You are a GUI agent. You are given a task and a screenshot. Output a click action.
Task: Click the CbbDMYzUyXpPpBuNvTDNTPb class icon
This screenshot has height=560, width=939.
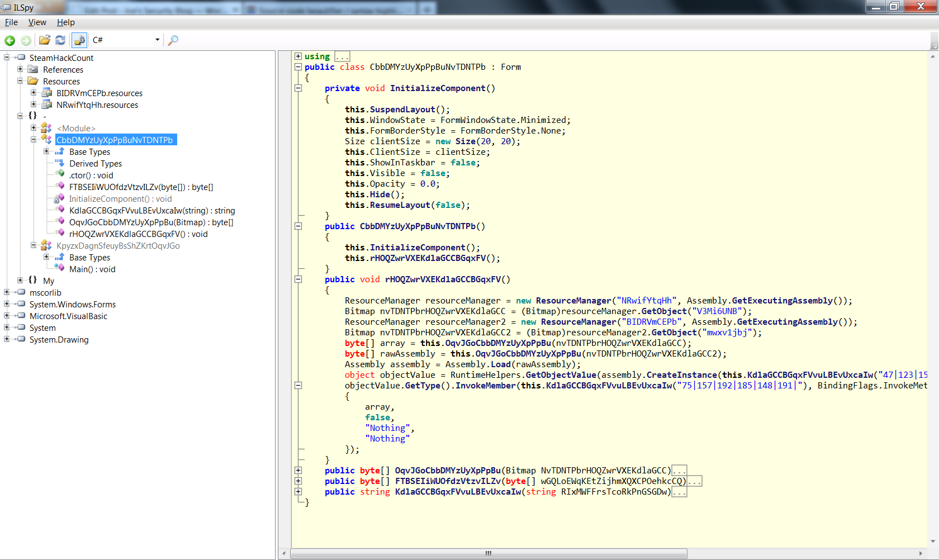pyautogui.click(x=46, y=140)
